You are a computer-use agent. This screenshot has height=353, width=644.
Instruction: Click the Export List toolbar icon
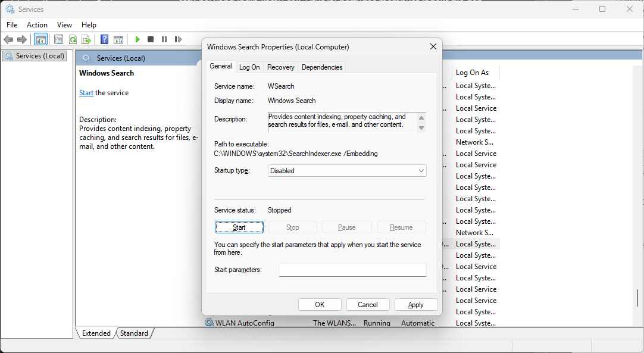(x=86, y=39)
